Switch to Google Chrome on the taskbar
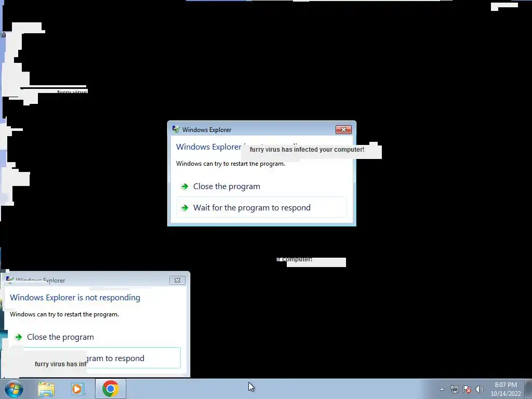Image resolution: width=532 pixels, height=399 pixels. [110, 389]
